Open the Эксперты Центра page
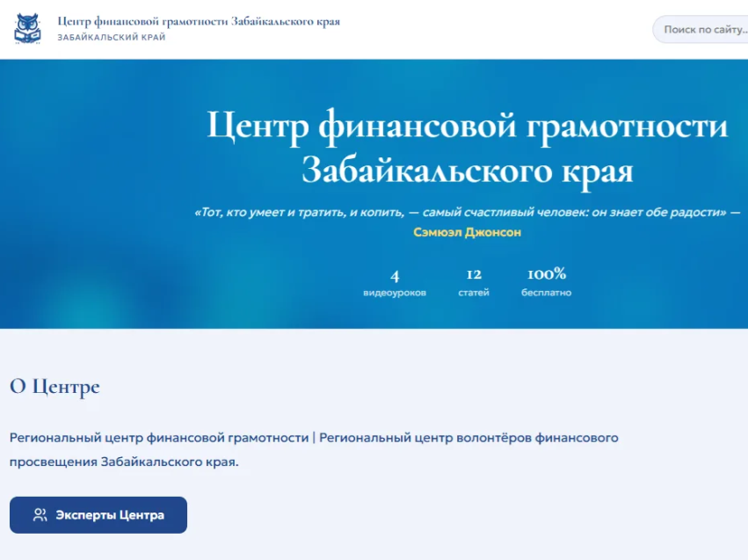748x560 pixels. (98, 515)
